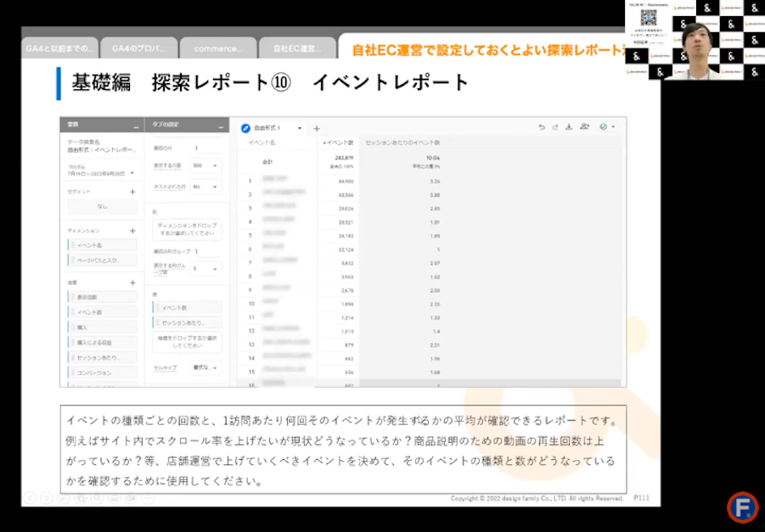Open the slideshow more options ellipsis
Image resolution: width=765 pixels, height=532 pixels.
coord(148,498)
